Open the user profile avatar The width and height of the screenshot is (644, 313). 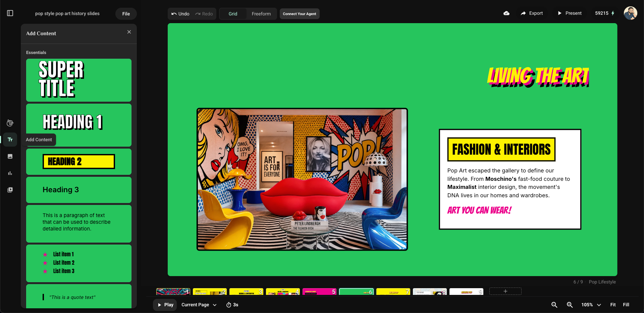[630, 13]
